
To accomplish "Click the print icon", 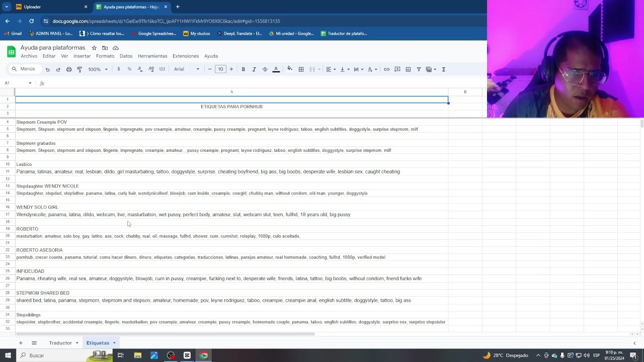I will 69,69.
